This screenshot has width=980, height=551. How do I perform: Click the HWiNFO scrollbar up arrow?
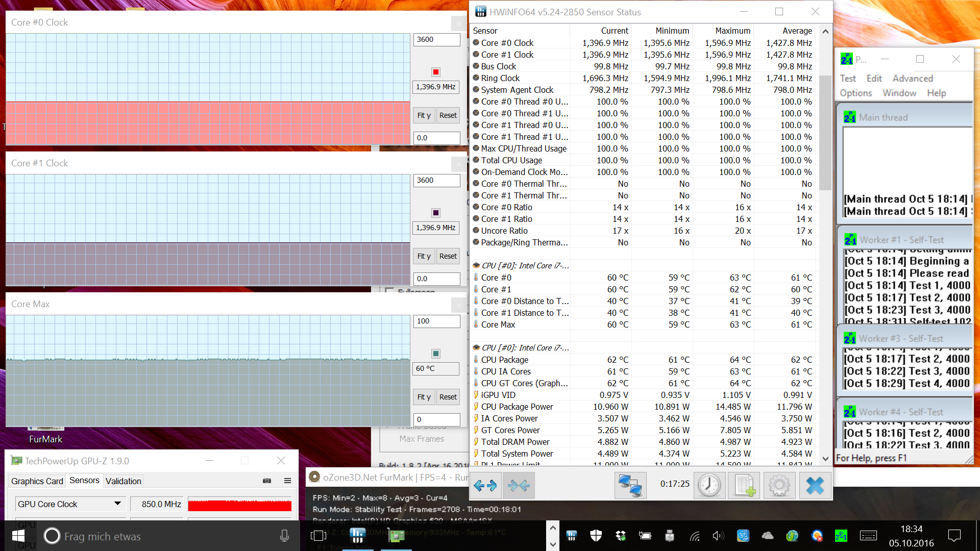point(825,31)
